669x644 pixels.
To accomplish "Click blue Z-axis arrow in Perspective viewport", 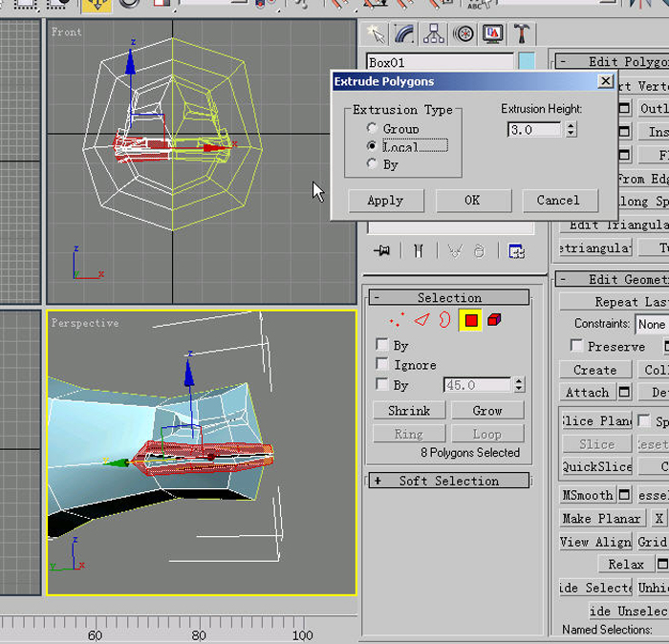I will (189, 373).
